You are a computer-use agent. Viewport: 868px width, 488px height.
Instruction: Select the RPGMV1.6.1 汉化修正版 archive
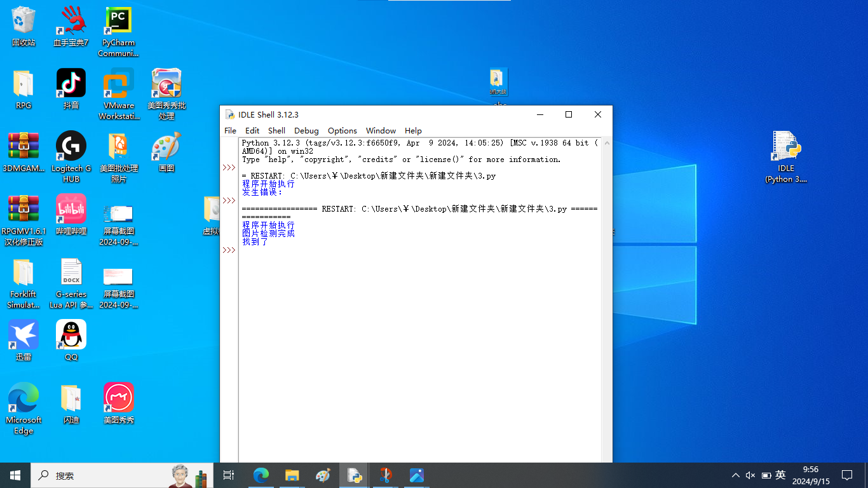click(x=24, y=220)
